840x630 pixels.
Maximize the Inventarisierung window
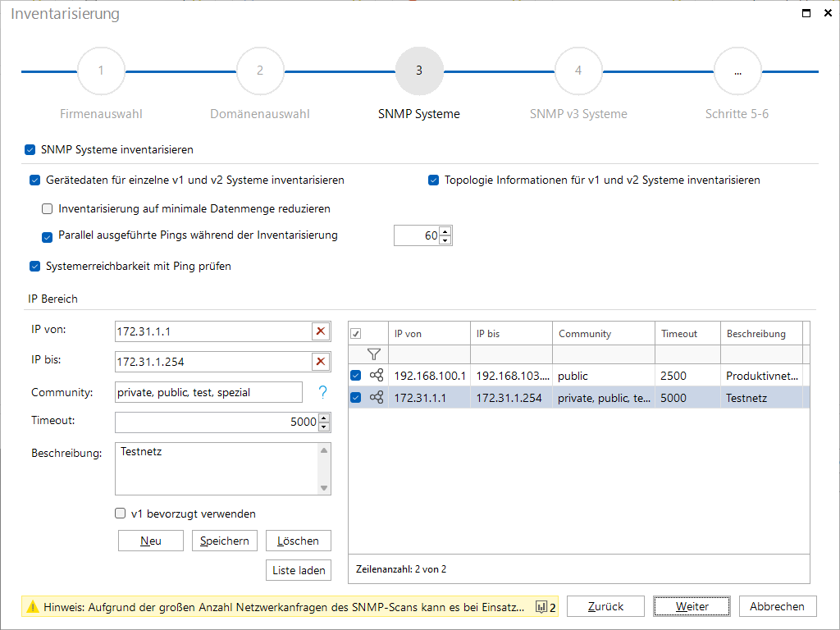[x=806, y=13]
